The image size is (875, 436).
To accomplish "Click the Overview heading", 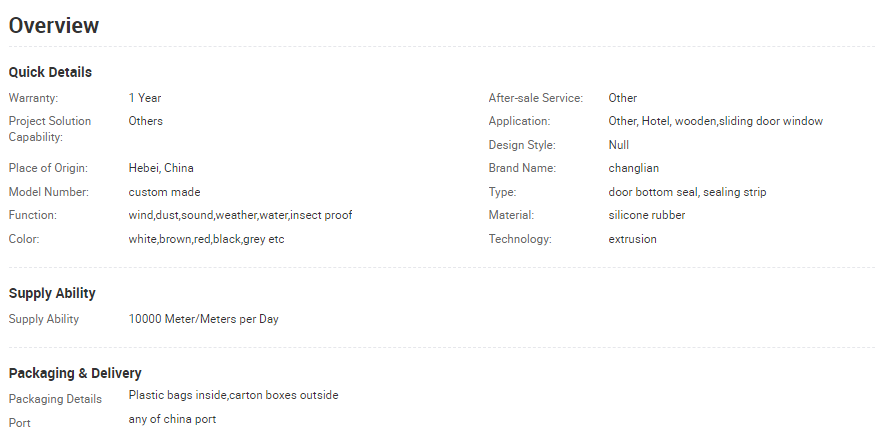I will click(54, 26).
